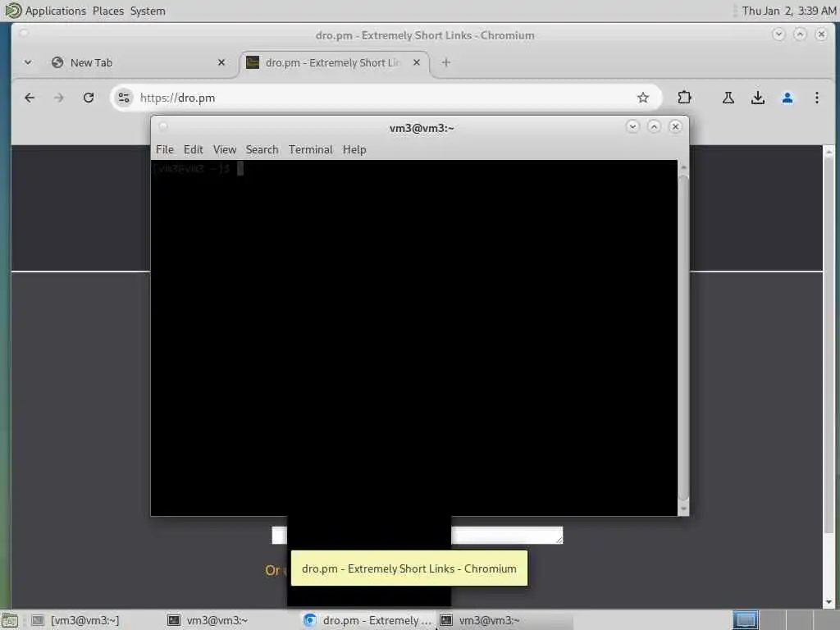Image resolution: width=840 pixels, height=630 pixels.
Task: Open the Extensions puzzle icon
Action: coord(684,98)
